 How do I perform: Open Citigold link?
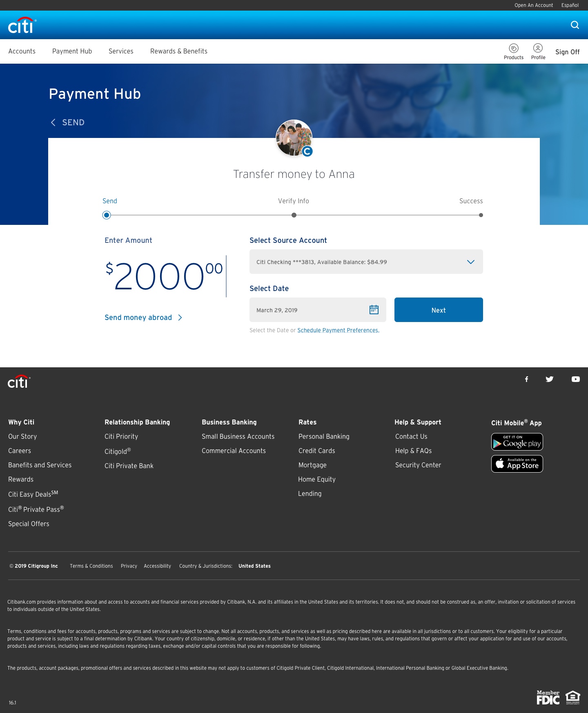[118, 451]
